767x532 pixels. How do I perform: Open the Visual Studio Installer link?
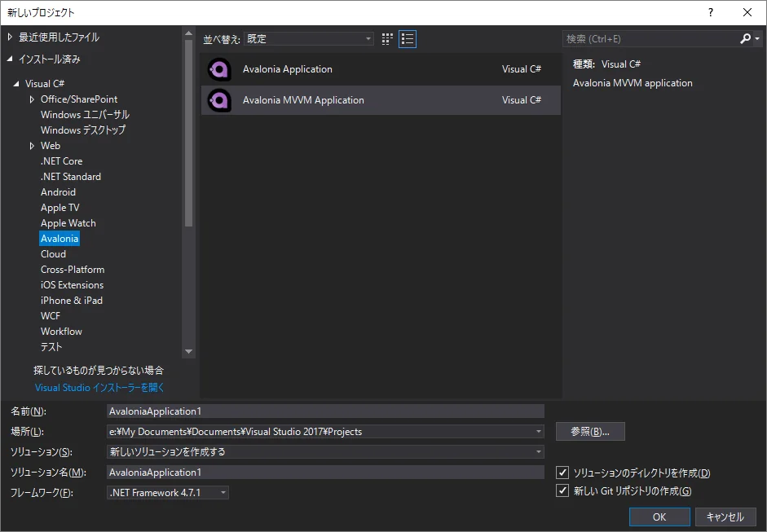(99, 388)
